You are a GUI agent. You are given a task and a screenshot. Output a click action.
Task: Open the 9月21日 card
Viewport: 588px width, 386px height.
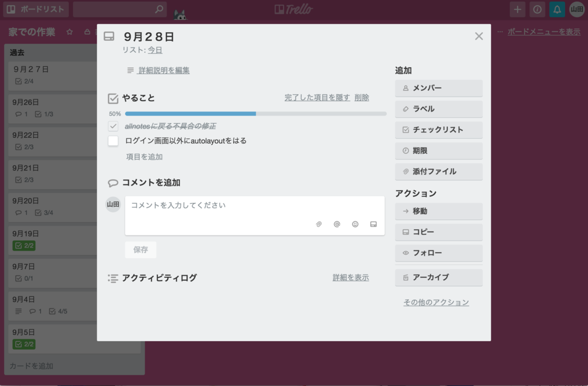coord(52,175)
